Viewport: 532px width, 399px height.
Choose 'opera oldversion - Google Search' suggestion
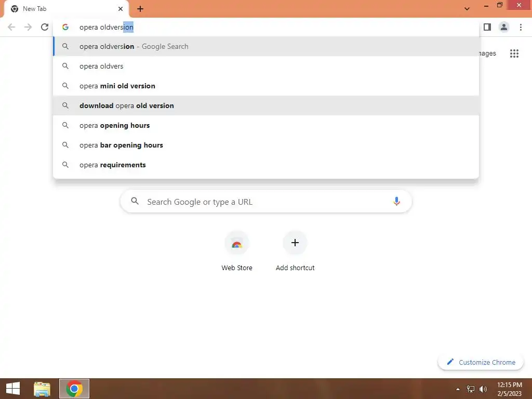tap(266, 46)
